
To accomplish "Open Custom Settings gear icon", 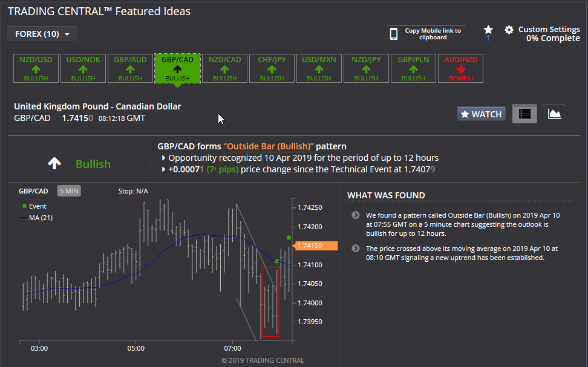I will coord(509,30).
